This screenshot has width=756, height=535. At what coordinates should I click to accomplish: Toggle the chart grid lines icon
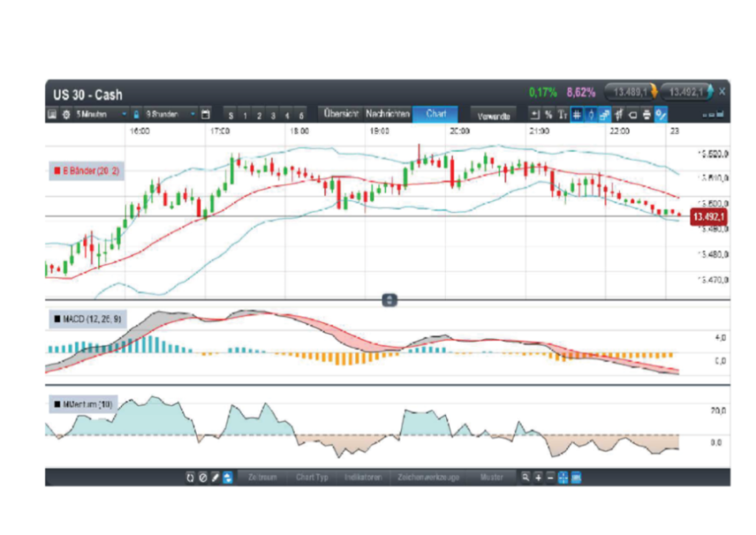coord(576,114)
